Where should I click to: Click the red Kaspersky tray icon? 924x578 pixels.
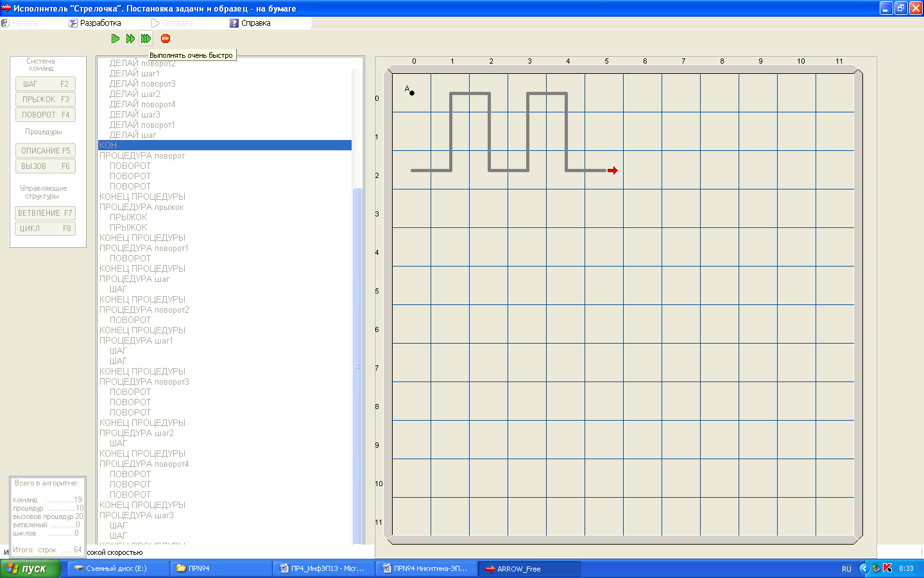(x=887, y=568)
